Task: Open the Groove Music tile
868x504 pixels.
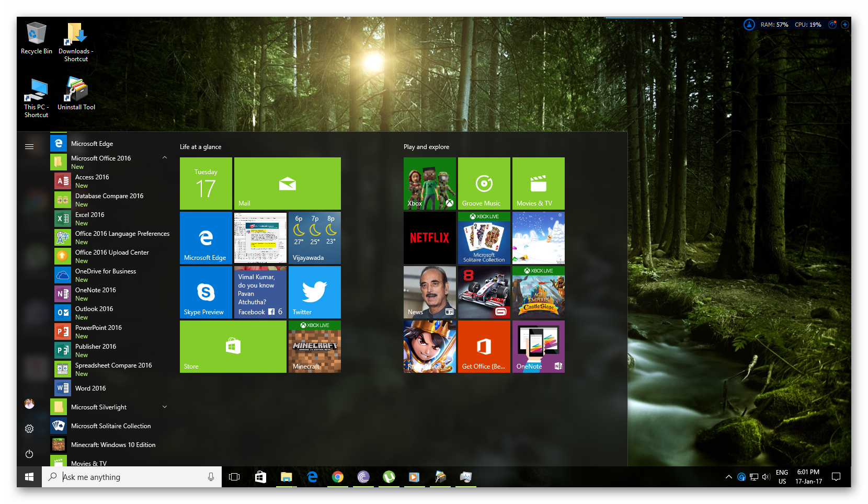Action: (484, 184)
